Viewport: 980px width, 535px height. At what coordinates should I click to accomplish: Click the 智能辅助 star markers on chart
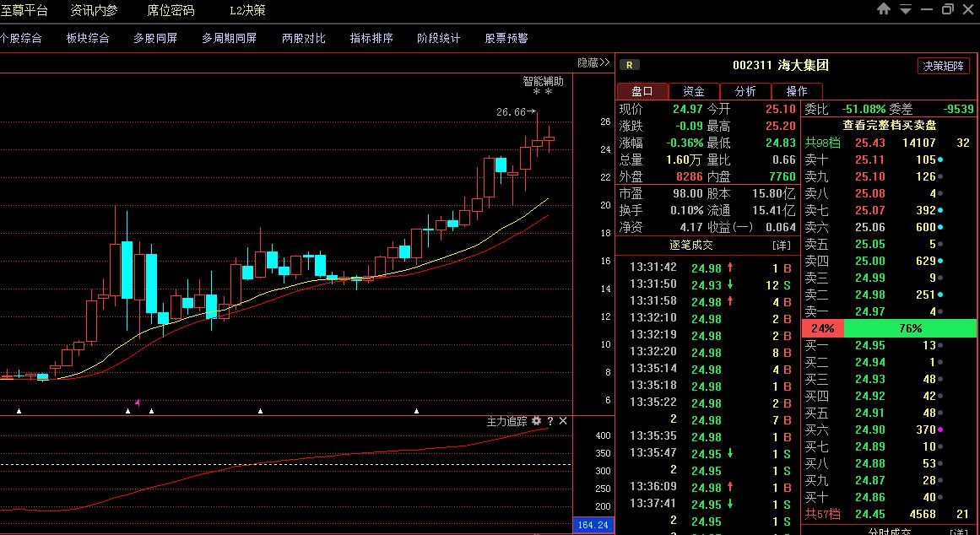(542, 94)
